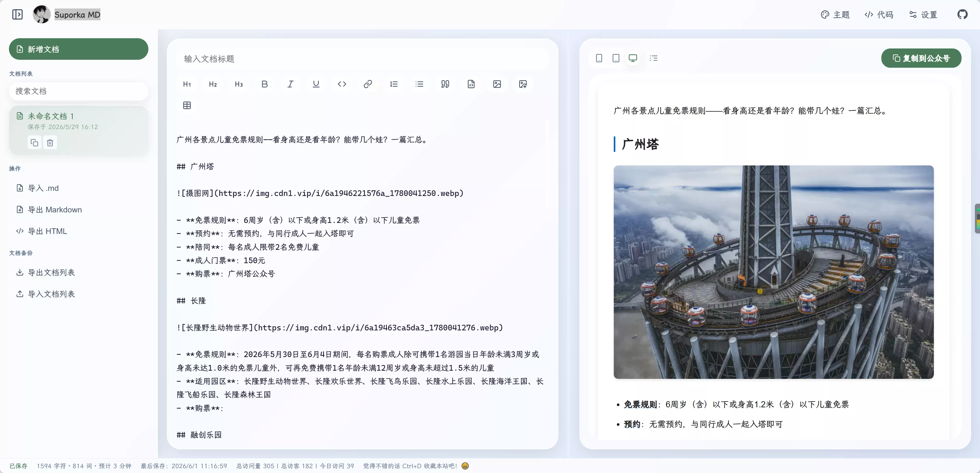
Task: Click the 总访问量 305 visitor stats
Action: click(255, 466)
